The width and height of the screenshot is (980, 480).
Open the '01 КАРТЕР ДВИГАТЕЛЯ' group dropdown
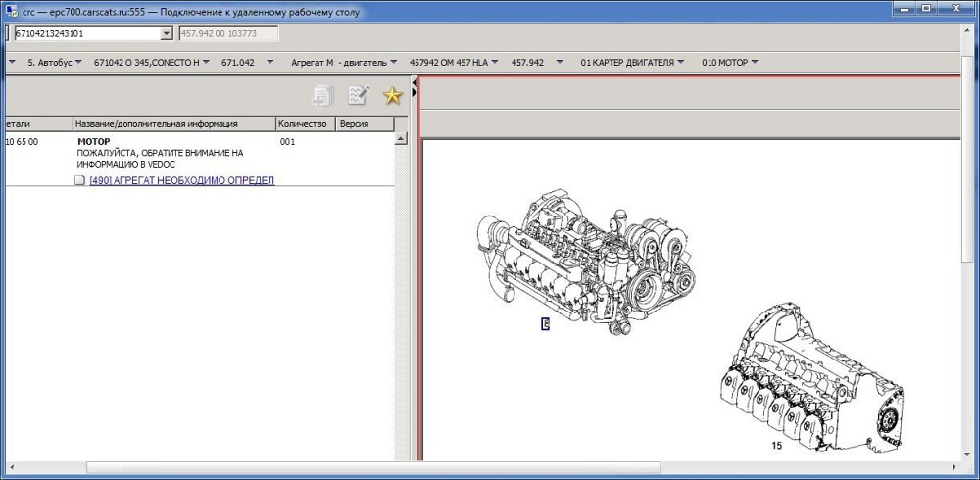point(680,63)
